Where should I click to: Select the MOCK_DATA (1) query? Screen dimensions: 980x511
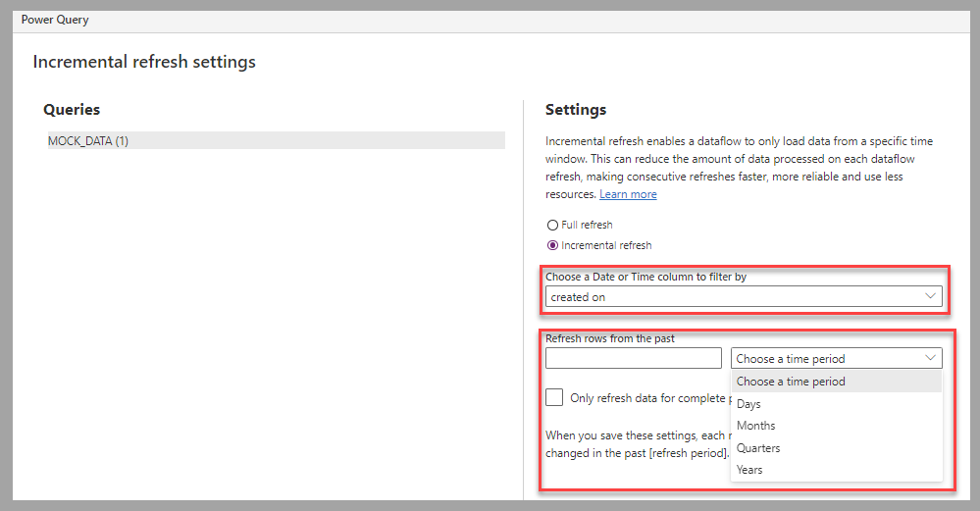(x=277, y=140)
